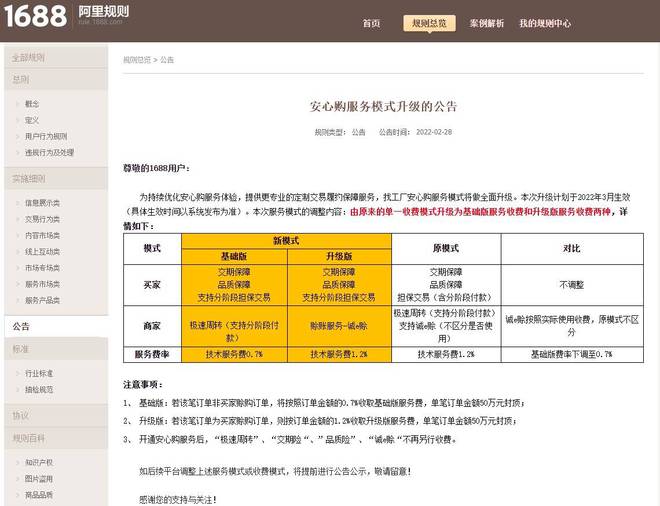
Task: Click the announcement date 2022-02-28
Action: [x=434, y=132]
